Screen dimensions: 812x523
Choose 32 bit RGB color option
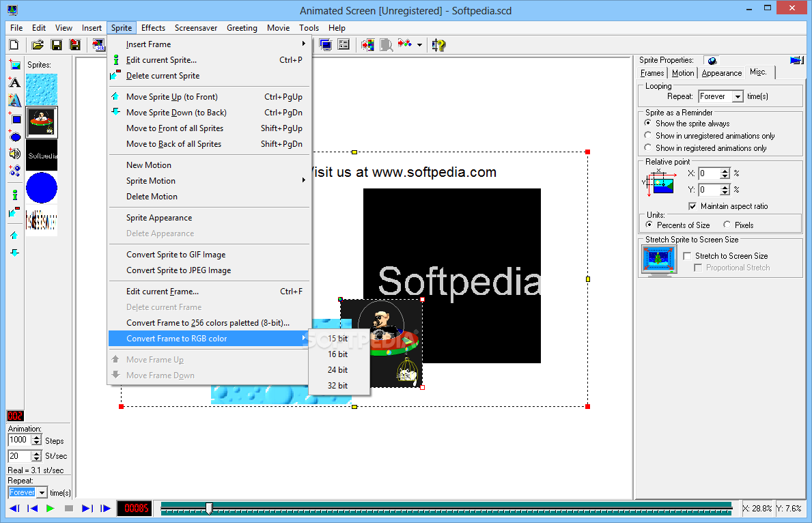pos(339,385)
